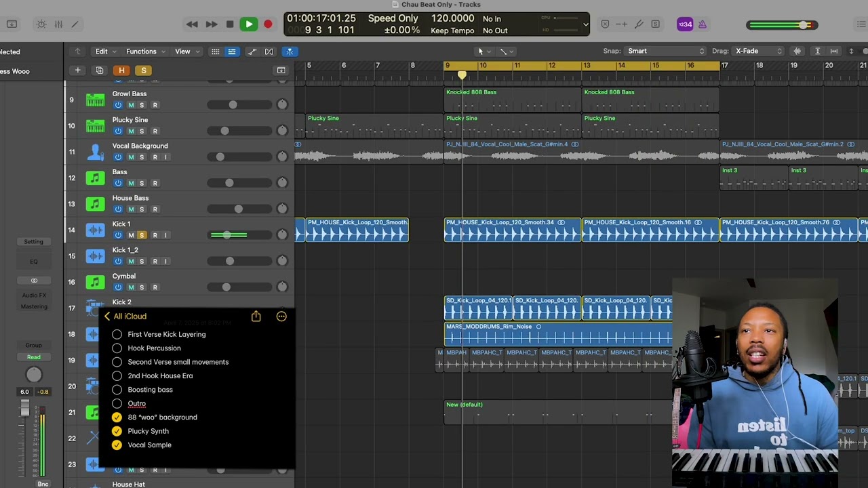
Task: Toggle the blue Catch Playhead button
Action: [x=290, y=52]
